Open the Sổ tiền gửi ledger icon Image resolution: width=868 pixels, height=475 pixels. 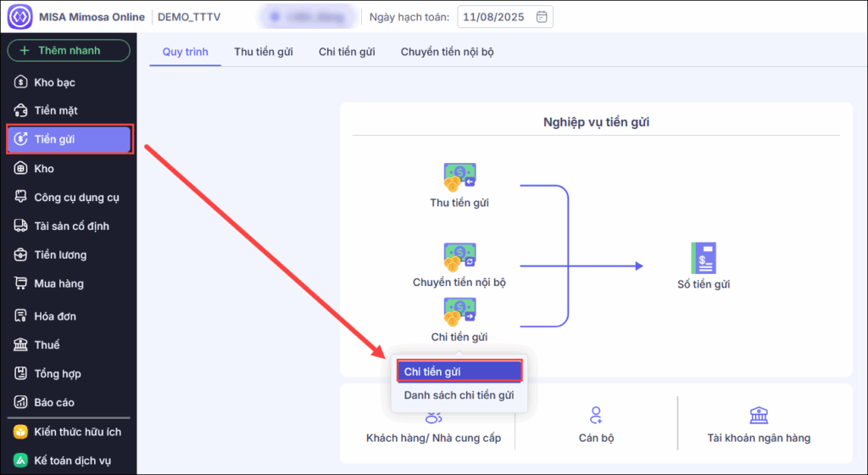[704, 258]
